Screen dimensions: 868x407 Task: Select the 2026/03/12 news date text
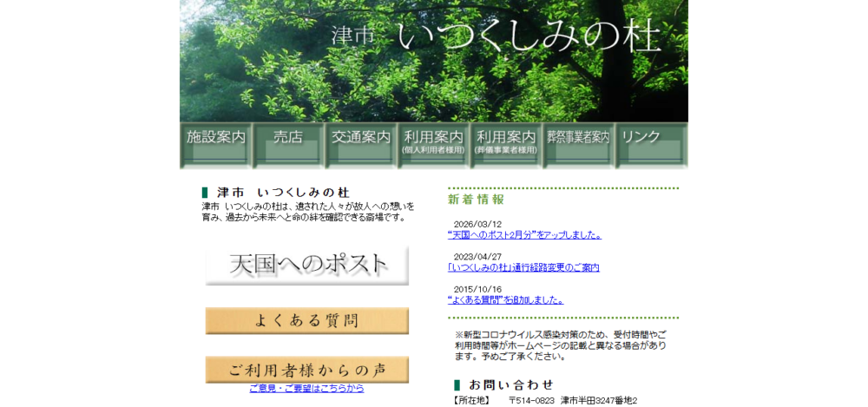click(477, 224)
